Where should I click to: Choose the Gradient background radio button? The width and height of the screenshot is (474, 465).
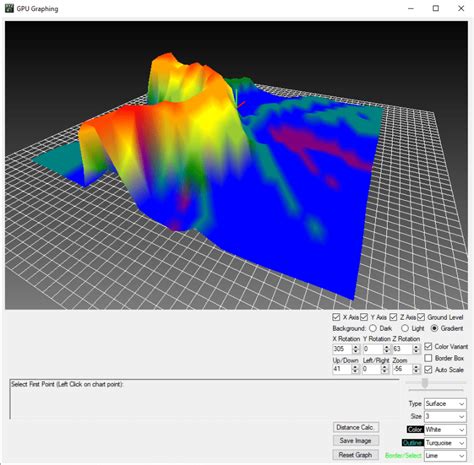pos(434,328)
